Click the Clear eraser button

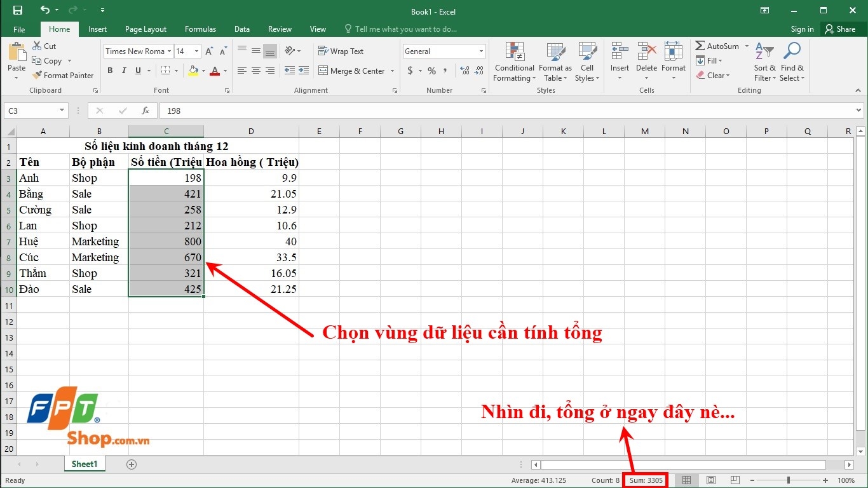712,76
